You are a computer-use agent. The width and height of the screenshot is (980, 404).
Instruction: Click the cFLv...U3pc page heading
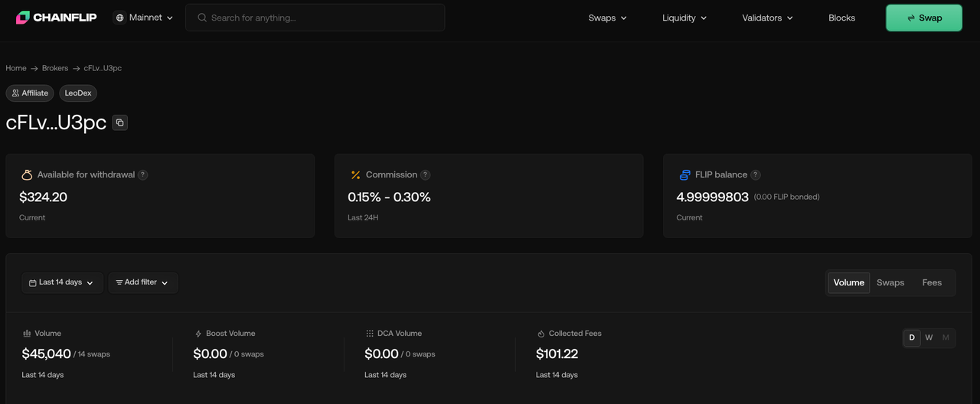(x=56, y=122)
